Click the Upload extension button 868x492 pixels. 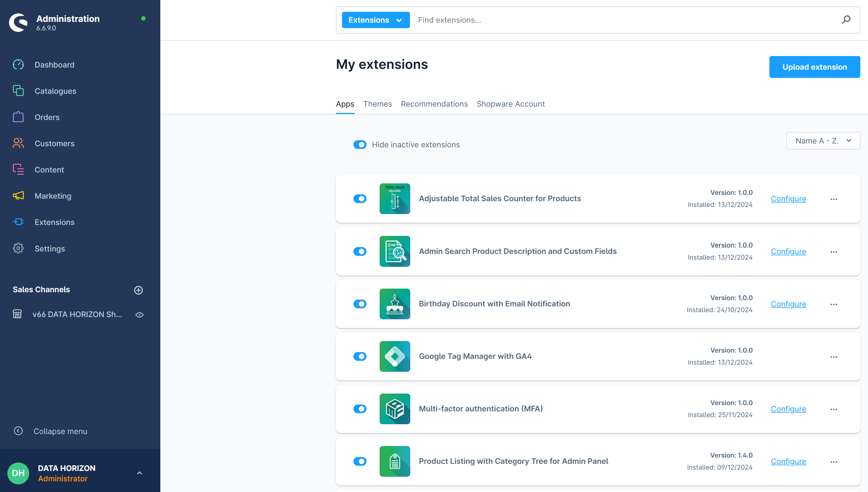point(814,67)
